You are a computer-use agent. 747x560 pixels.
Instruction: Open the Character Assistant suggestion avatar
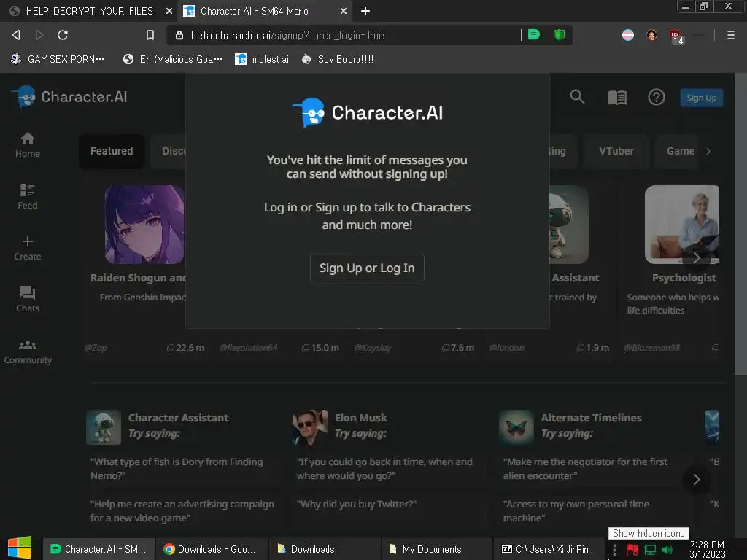(104, 427)
